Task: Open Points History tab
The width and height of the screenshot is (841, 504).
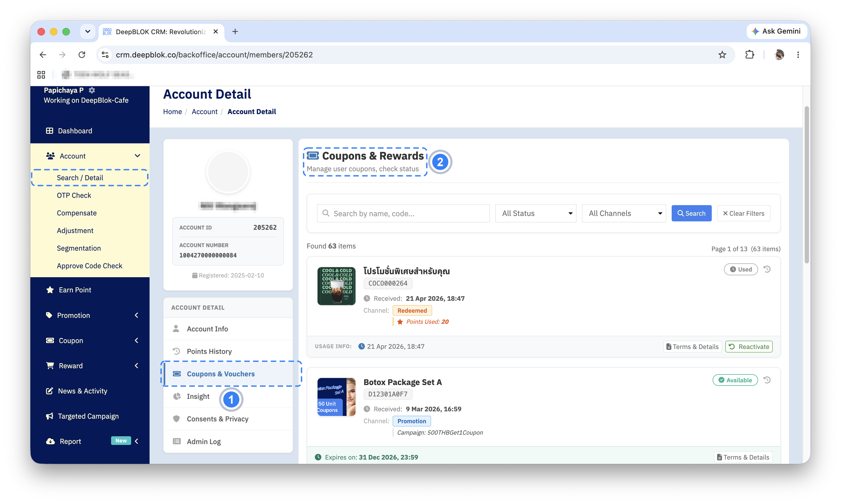Action: coord(228,351)
